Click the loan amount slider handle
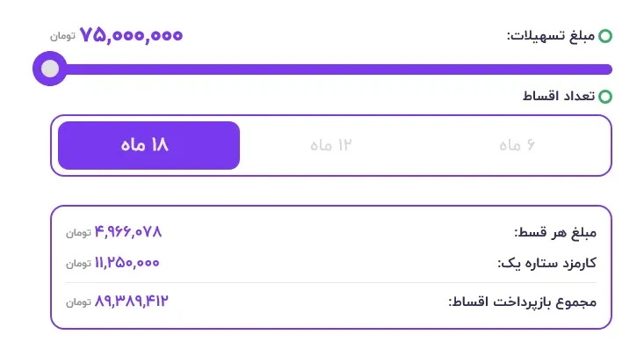644x342 pixels. [50, 69]
